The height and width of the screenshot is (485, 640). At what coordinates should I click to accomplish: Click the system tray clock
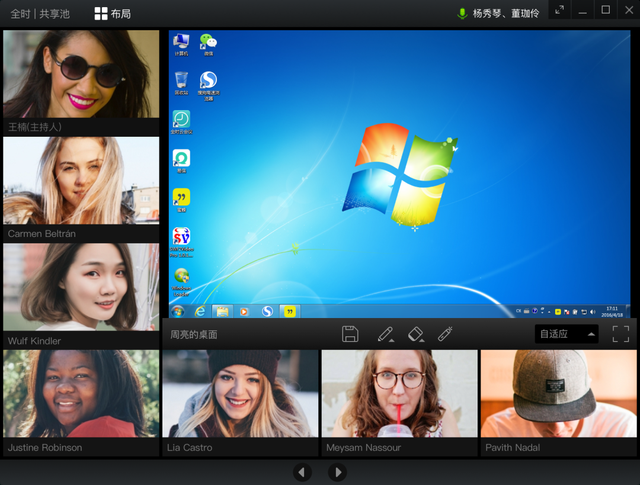[x=612, y=311]
